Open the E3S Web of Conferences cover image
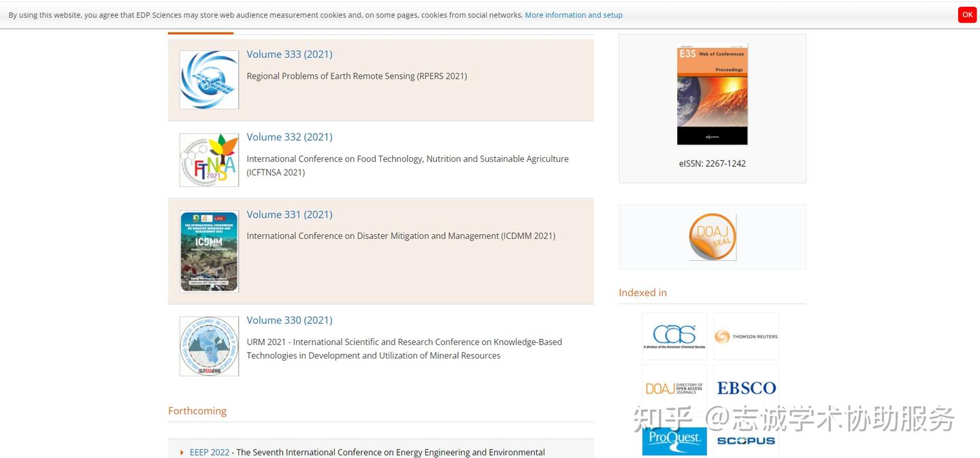980x458 pixels. tap(713, 94)
